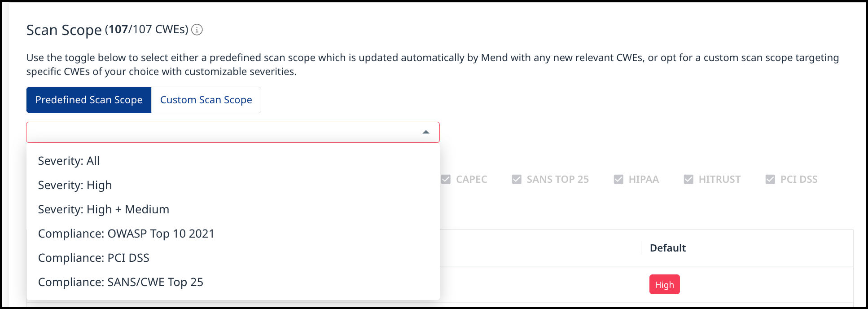Screen dimensions: 868x309
Task: Switch to Predefined Scan Scope tab
Action: point(89,100)
